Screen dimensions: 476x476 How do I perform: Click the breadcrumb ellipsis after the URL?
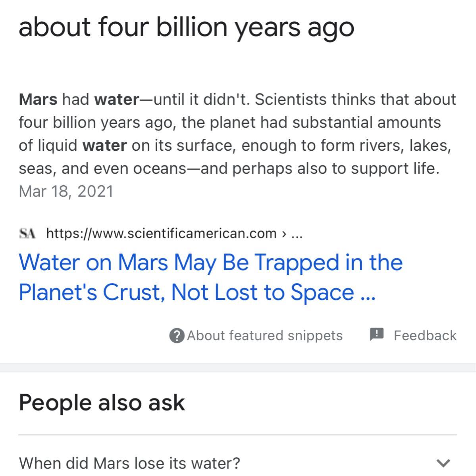[x=297, y=233]
